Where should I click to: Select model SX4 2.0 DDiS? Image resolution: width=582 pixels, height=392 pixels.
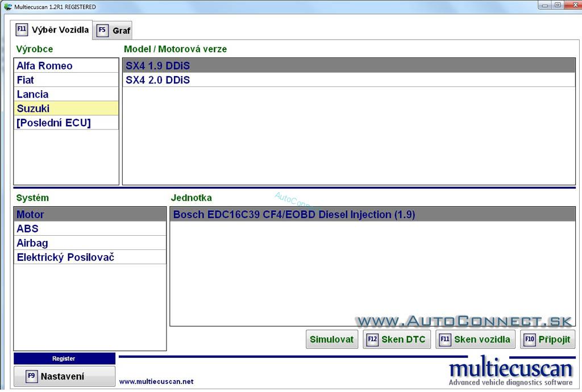point(349,80)
